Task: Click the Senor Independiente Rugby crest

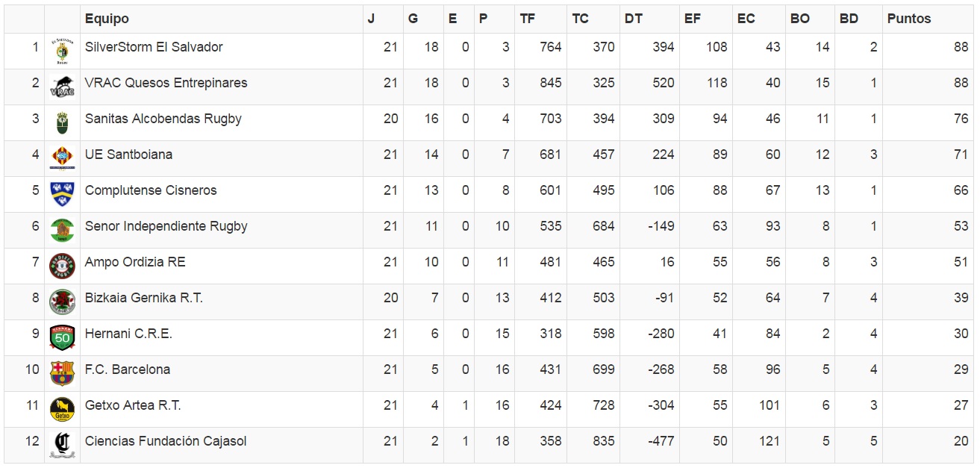Action: click(62, 230)
